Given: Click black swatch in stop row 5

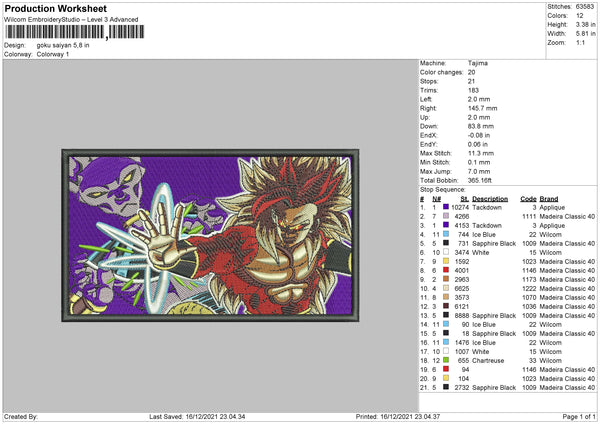Looking at the screenshot, I should [446, 243].
